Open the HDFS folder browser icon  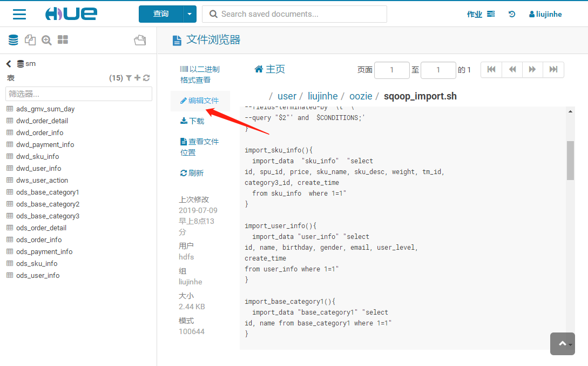(140, 39)
